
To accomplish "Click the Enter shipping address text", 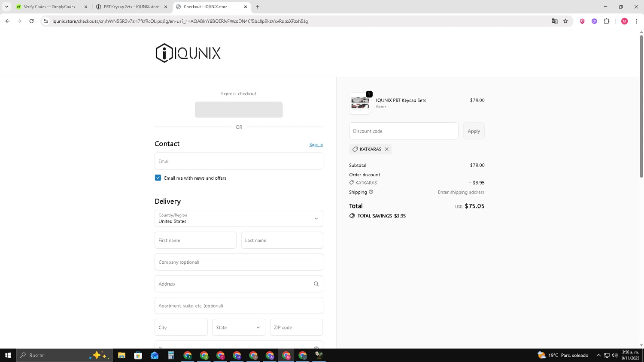I will [461, 192].
